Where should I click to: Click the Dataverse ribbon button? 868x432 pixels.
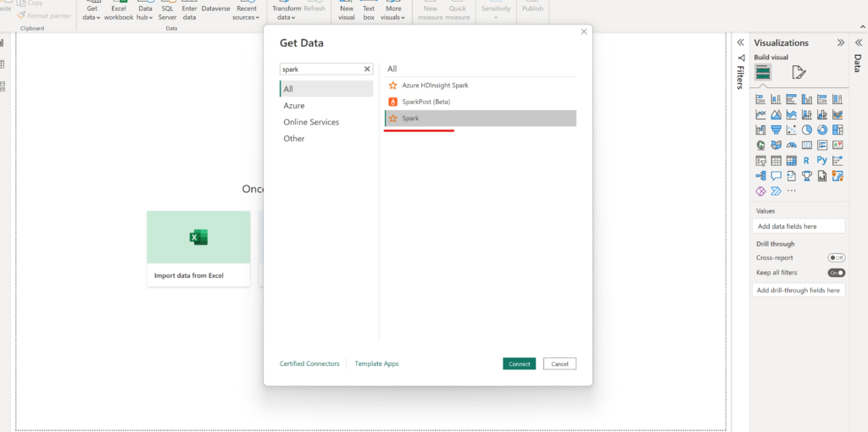pos(215,8)
